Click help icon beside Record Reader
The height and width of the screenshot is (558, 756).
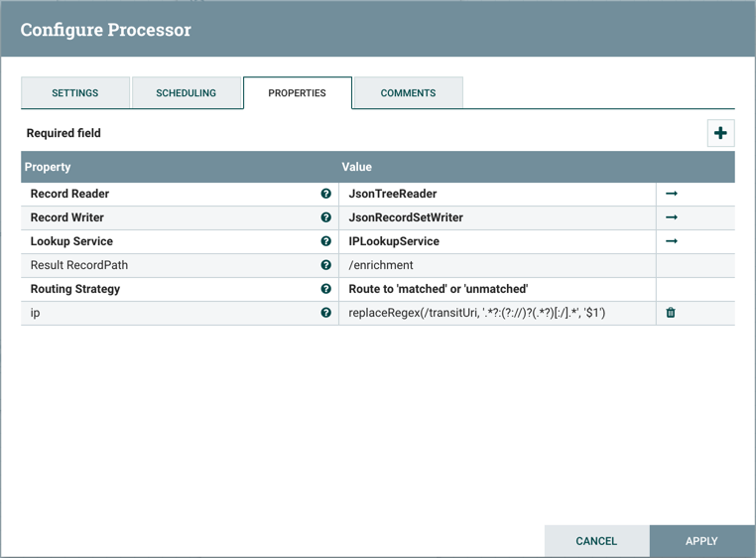tap(325, 194)
